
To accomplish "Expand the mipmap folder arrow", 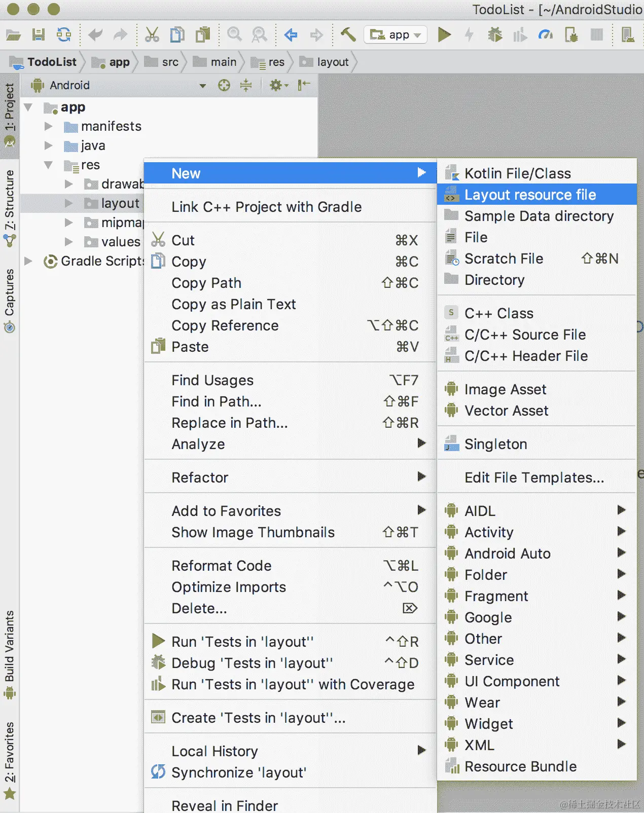I will (69, 223).
